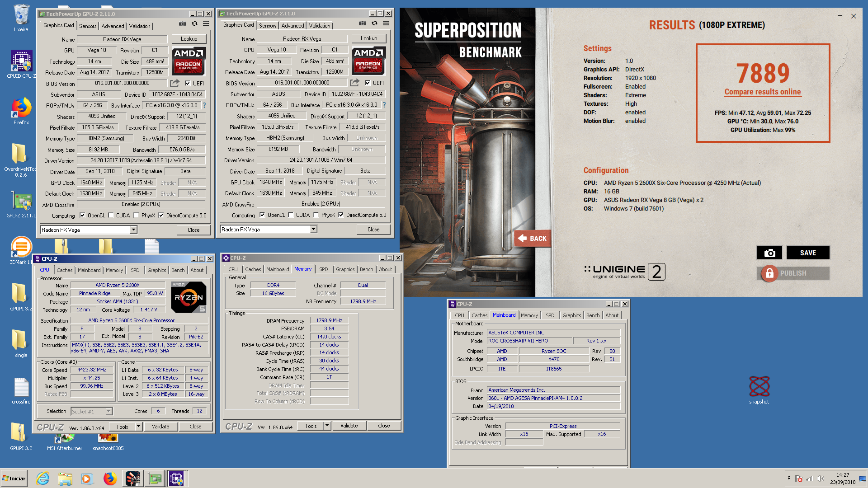Click Compare results online link

pyautogui.click(x=763, y=92)
